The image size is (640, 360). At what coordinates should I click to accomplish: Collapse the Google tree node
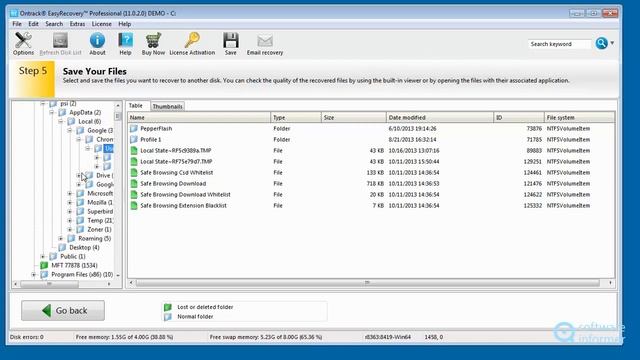(x=70, y=131)
